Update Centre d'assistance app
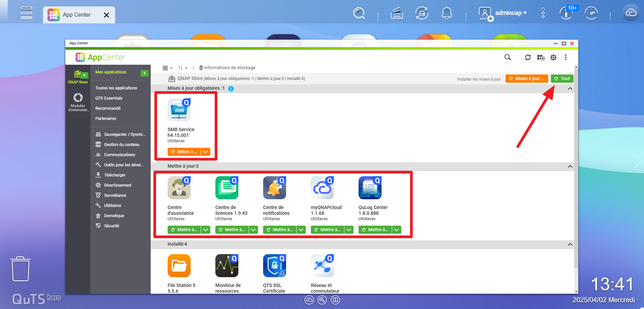Viewport: 644px width, 309px height. point(184,230)
